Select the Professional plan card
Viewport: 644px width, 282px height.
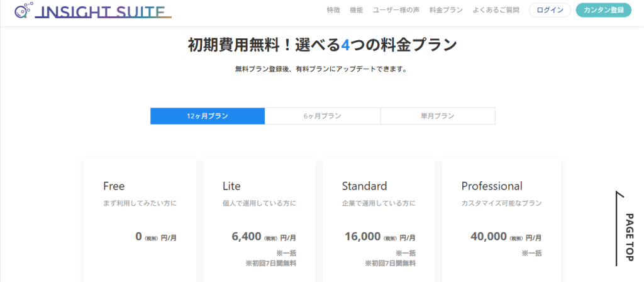(501, 220)
